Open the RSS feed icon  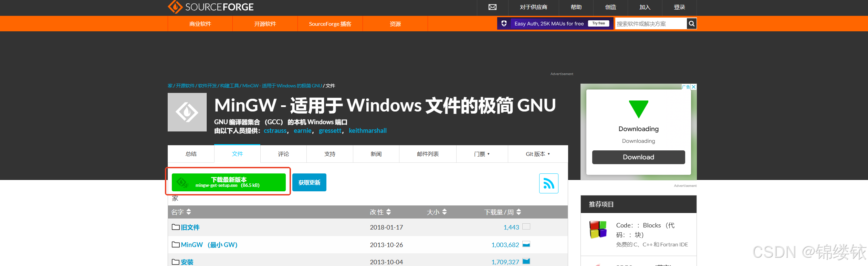548,183
